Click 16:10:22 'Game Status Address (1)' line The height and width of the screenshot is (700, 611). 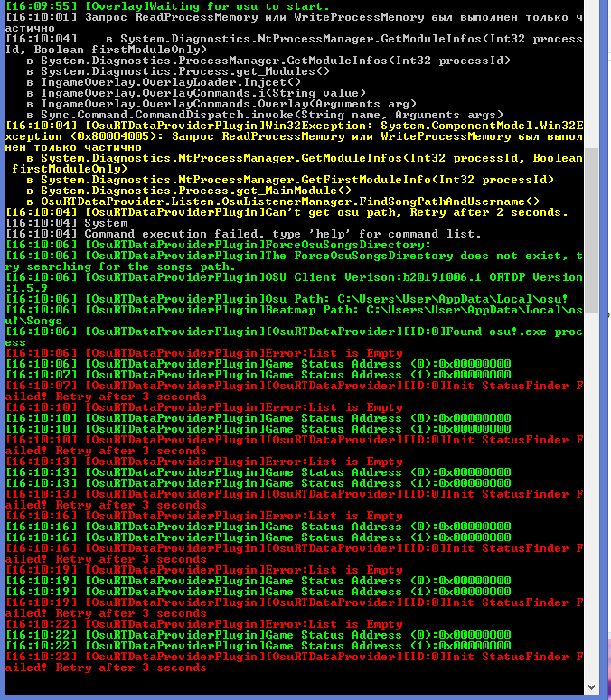[x=258, y=646]
